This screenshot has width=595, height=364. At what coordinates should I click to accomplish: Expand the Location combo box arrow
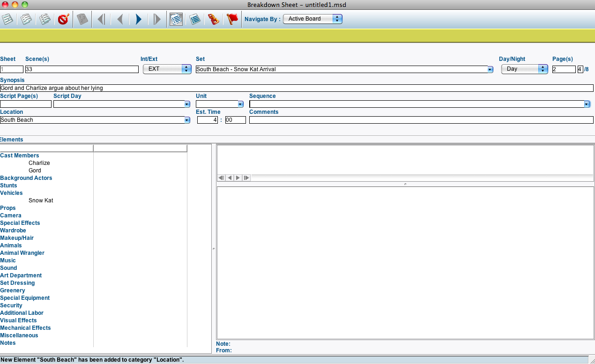(187, 120)
